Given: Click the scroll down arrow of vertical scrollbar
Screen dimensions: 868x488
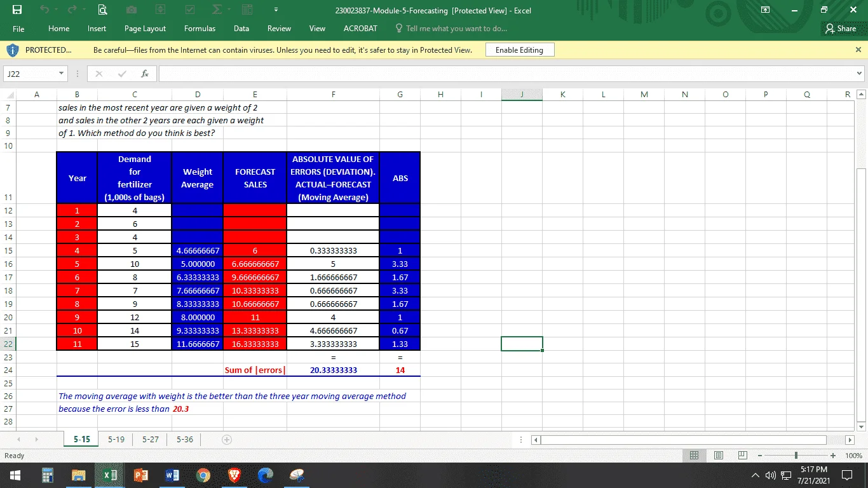Looking at the screenshot, I should point(861,426).
